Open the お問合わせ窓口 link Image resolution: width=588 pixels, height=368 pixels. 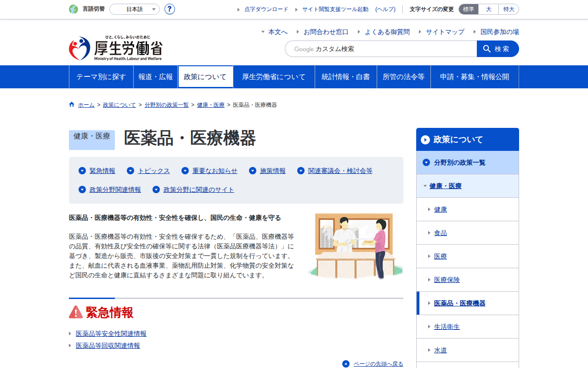pos(326,32)
